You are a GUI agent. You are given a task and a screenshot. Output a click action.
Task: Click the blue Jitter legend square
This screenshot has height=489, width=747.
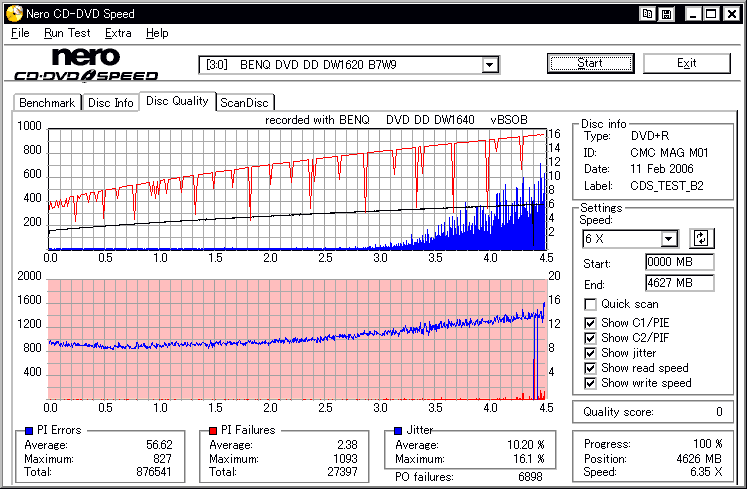tap(398, 431)
